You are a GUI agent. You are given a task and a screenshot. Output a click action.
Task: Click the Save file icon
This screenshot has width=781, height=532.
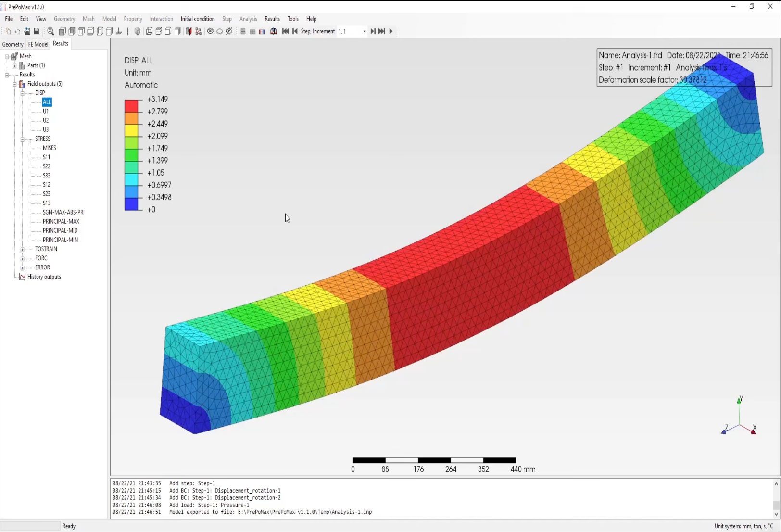(x=36, y=31)
